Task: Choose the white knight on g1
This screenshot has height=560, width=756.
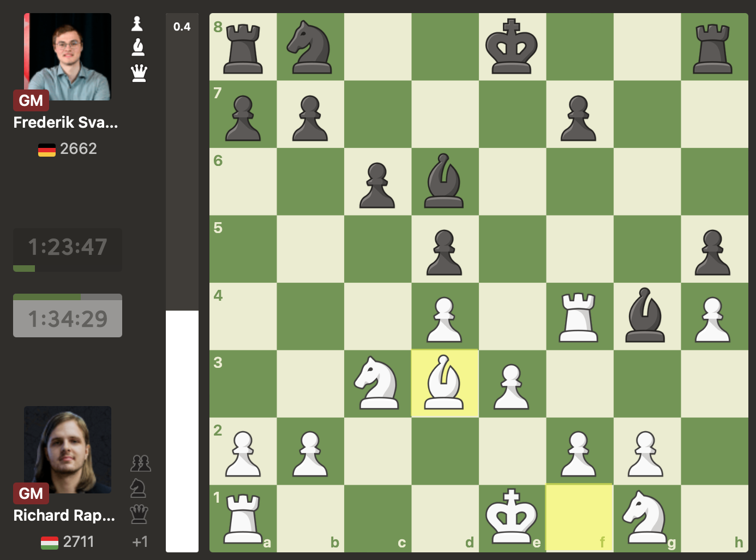Action: pyautogui.click(x=646, y=518)
